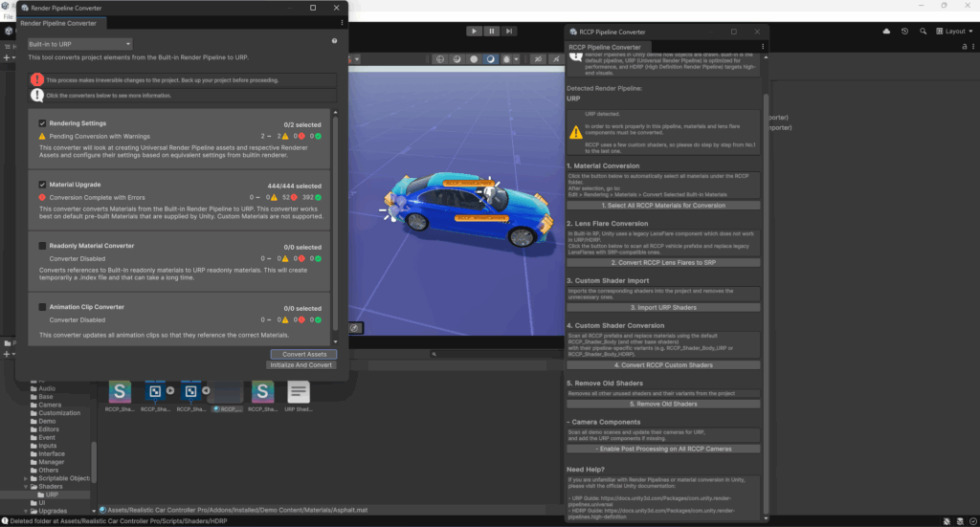Click Import URP Shaders button
This screenshot has height=527, width=980.
[x=664, y=307]
